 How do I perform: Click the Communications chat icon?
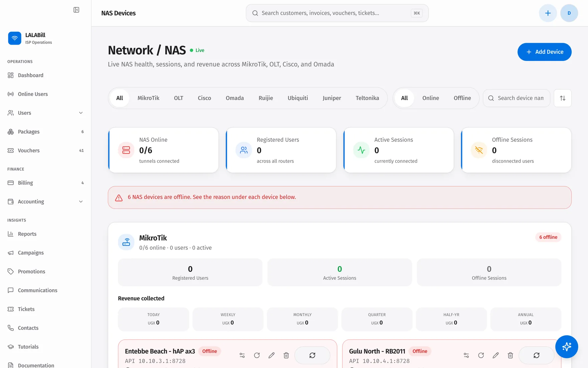click(11, 290)
